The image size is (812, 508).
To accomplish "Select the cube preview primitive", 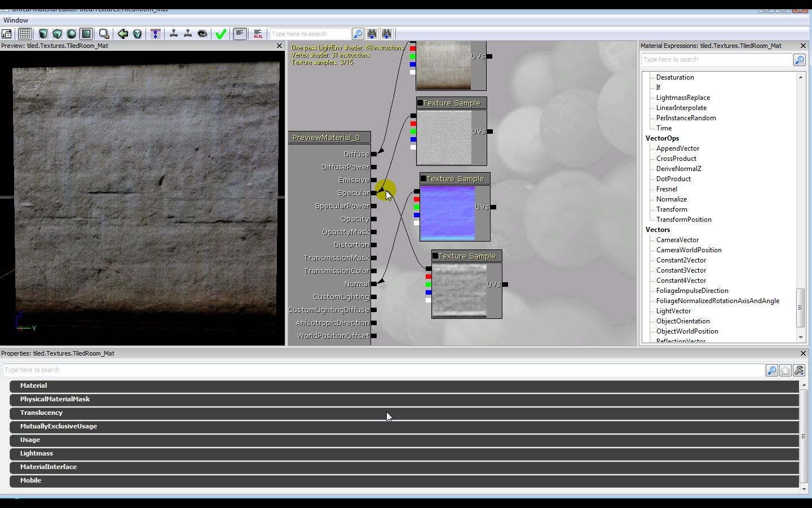I will 58,34.
